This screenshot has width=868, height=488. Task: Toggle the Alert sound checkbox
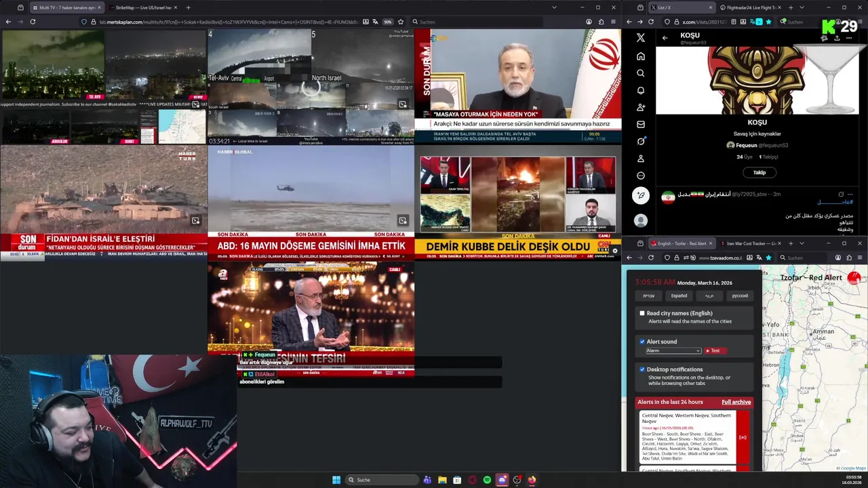[642, 342]
